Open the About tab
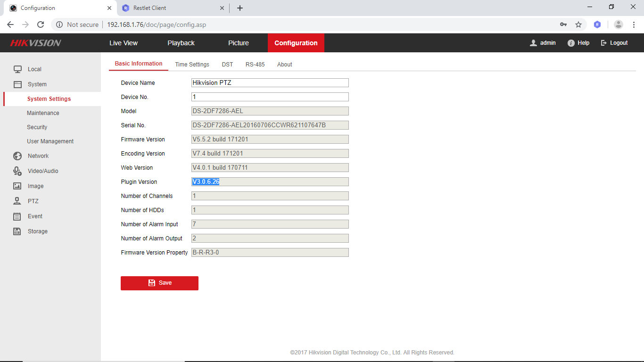The height and width of the screenshot is (362, 644). (284, 64)
